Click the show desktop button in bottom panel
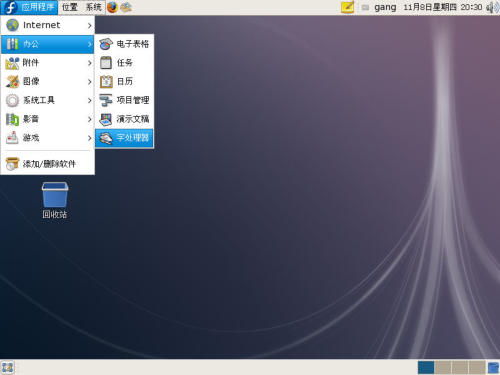 (7, 367)
